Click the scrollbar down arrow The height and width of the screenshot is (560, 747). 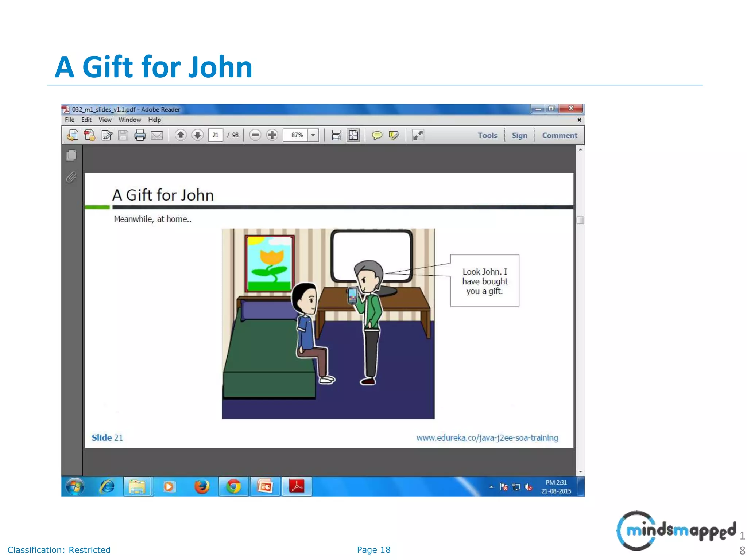[580, 472]
